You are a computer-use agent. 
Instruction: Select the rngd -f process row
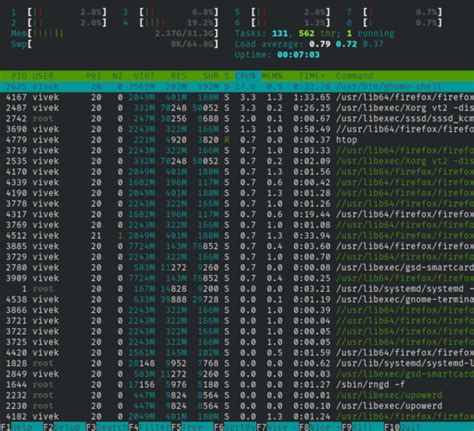[237, 385]
